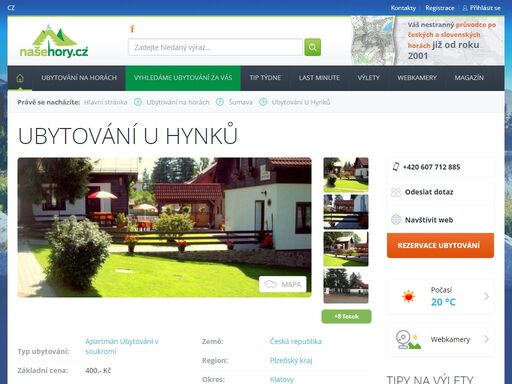
Task: Click the green search magnifier button
Action: tap(312, 47)
